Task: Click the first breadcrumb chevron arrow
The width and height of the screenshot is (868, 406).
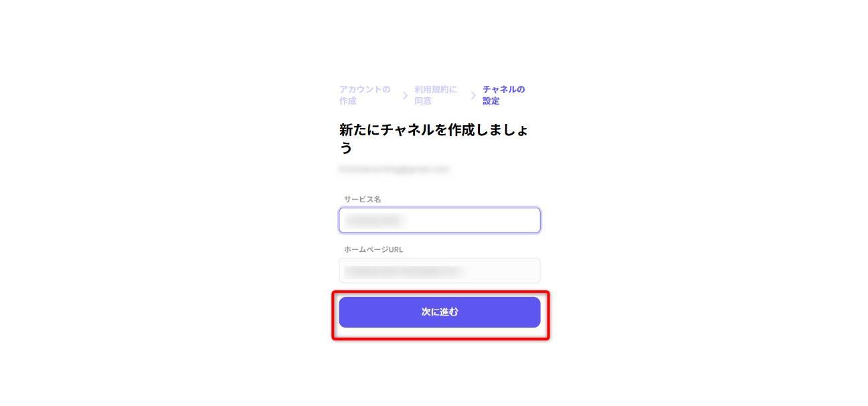Action: pos(405,96)
